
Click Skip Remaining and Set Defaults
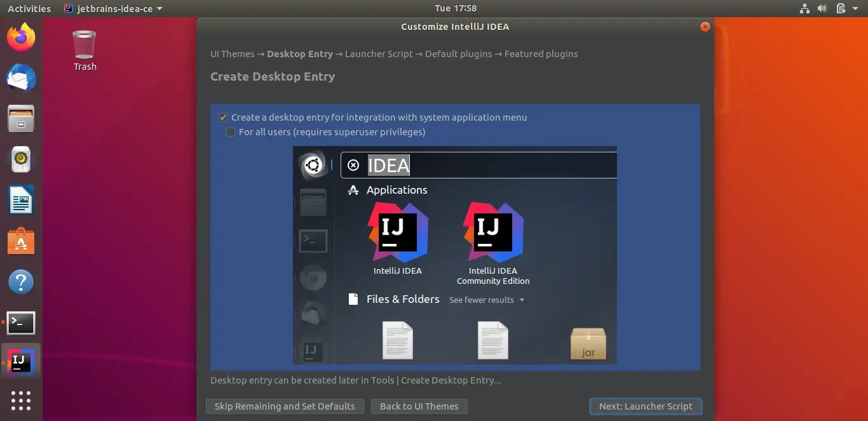285,406
